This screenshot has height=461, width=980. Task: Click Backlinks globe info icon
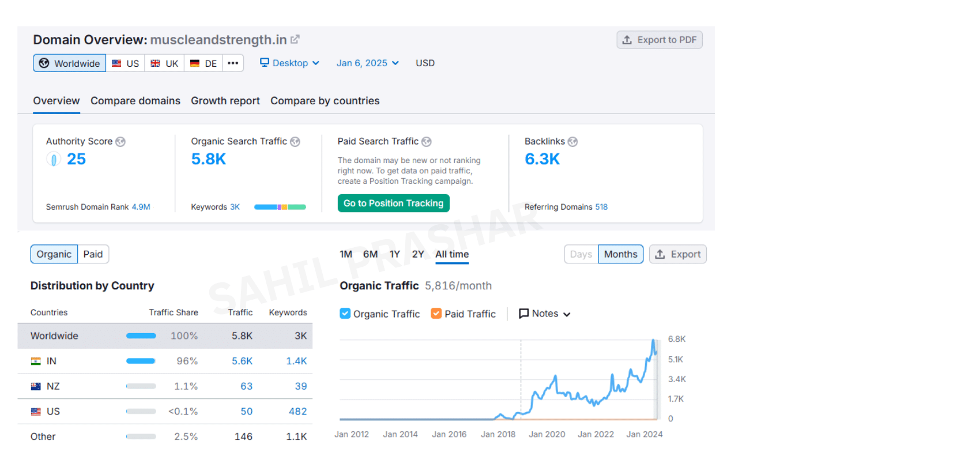click(x=572, y=142)
